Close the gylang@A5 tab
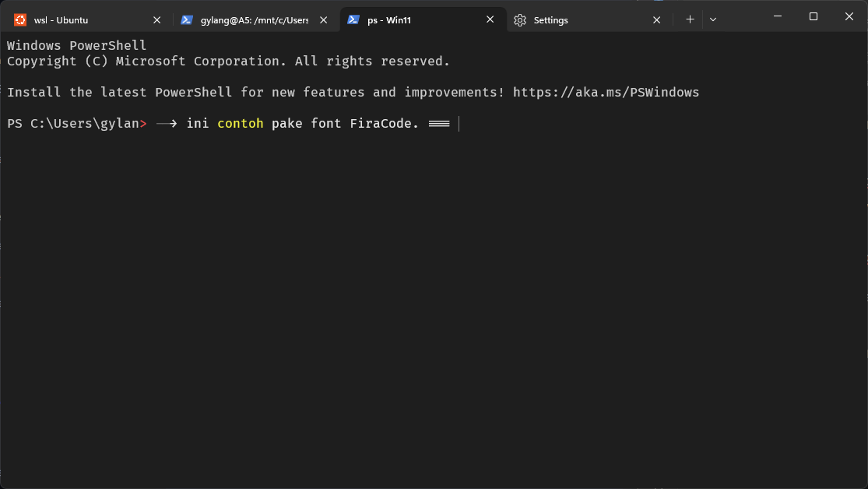This screenshot has height=489, width=868. pos(323,20)
